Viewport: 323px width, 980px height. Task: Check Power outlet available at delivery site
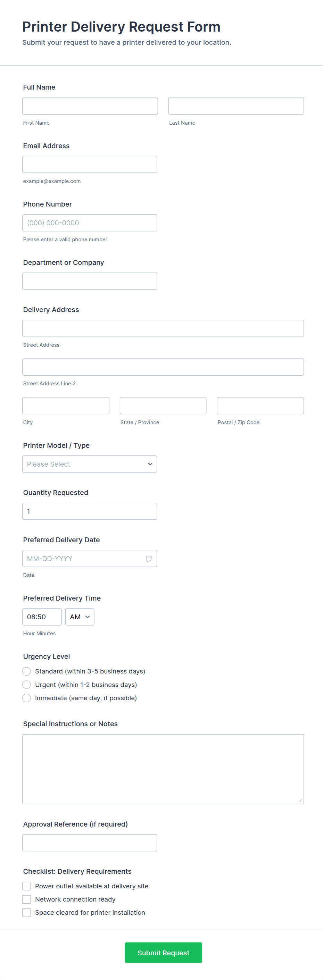[x=27, y=886]
